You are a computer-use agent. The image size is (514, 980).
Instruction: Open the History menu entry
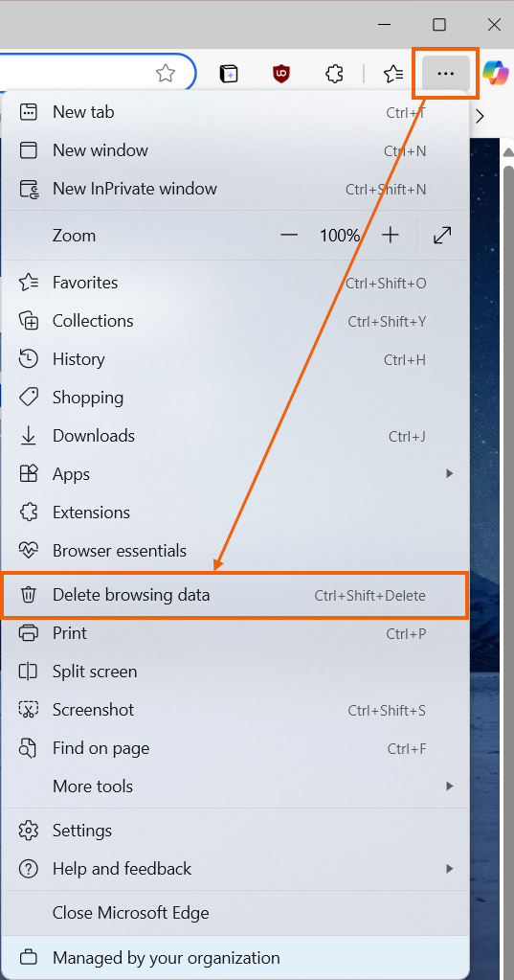235,359
